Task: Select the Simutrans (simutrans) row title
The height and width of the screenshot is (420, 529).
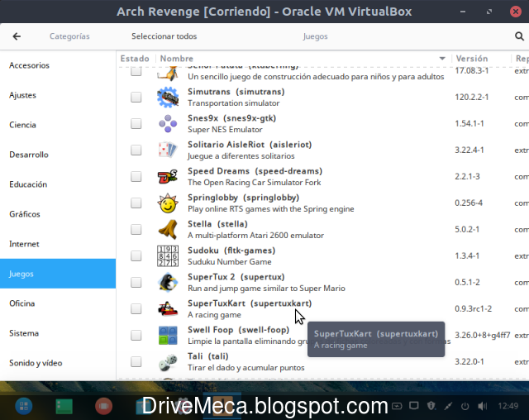Action: (x=236, y=92)
